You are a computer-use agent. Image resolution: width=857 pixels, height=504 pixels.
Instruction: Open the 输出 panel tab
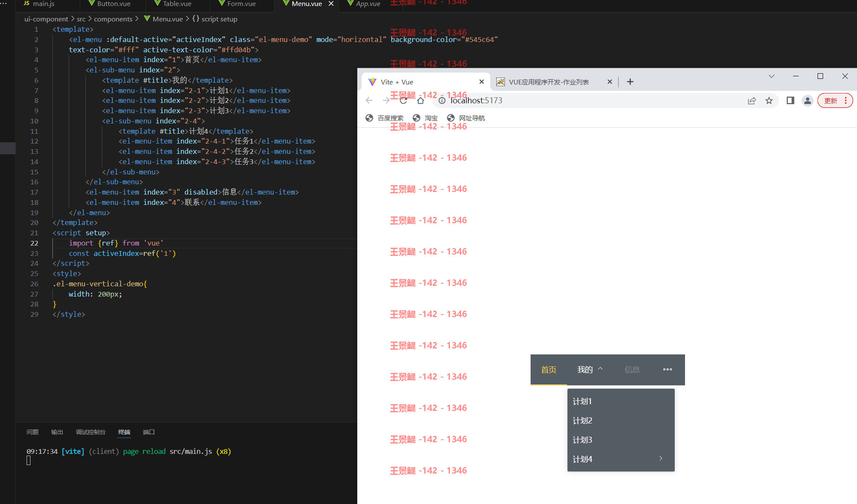coord(57,432)
